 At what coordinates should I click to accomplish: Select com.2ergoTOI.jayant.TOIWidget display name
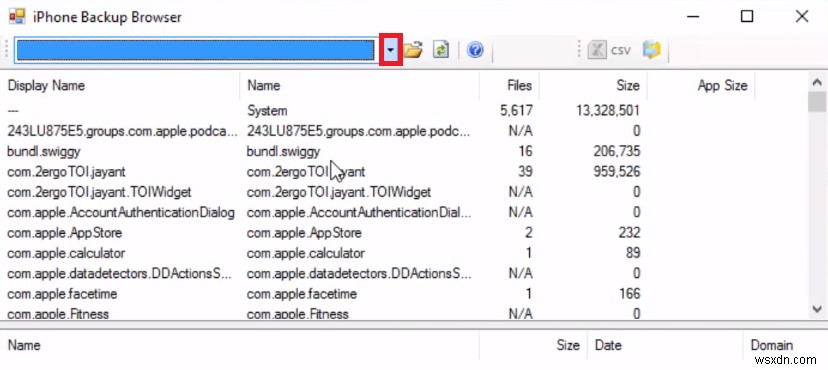pos(99,192)
